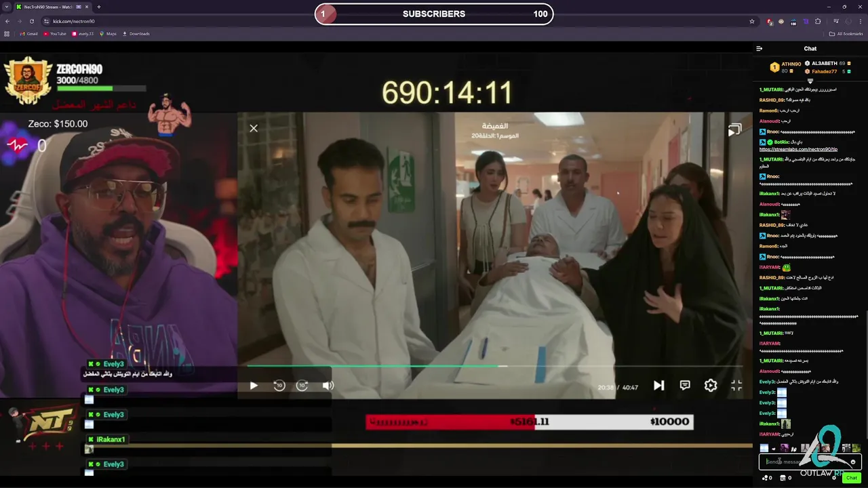Skip forward 10 seconds in video
868x488 pixels.
tap(302, 386)
